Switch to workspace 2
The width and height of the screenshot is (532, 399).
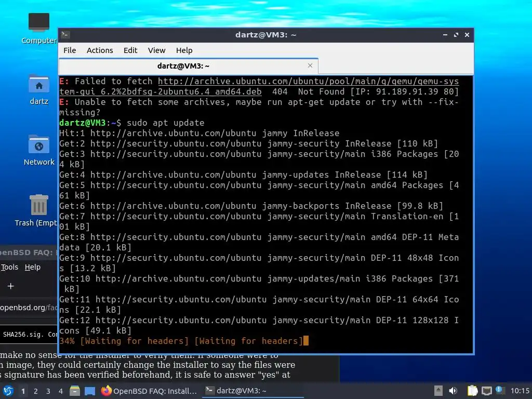pyautogui.click(x=36, y=391)
